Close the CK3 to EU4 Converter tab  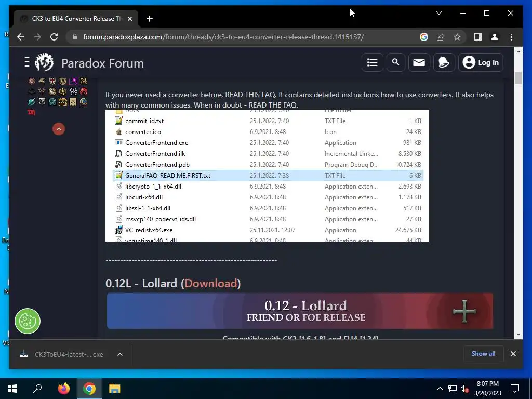coord(129,19)
